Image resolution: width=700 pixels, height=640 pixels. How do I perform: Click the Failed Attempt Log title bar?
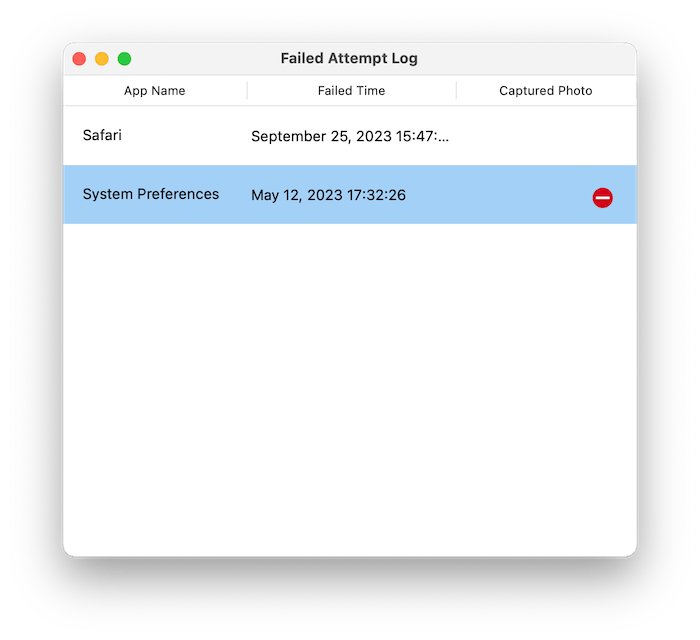(349, 58)
